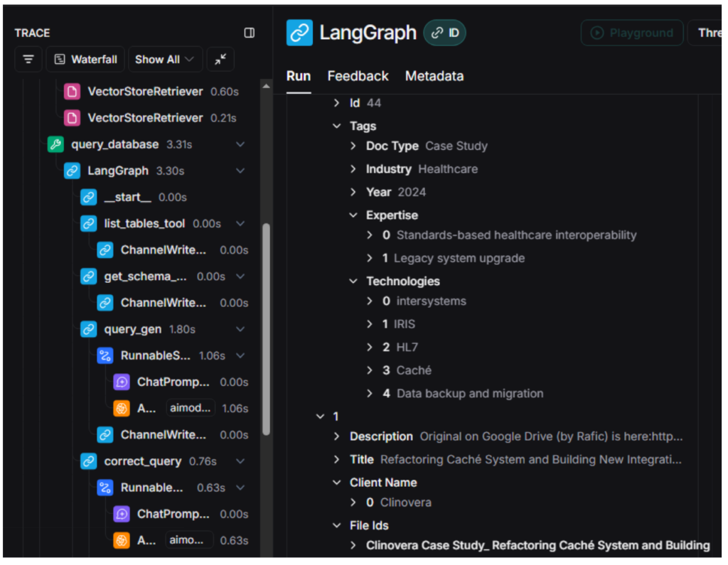The height and width of the screenshot is (565, 728).
Task: Click the trace scrollbar up arrow
Action: pyautogui.click(x=266, y=87)
